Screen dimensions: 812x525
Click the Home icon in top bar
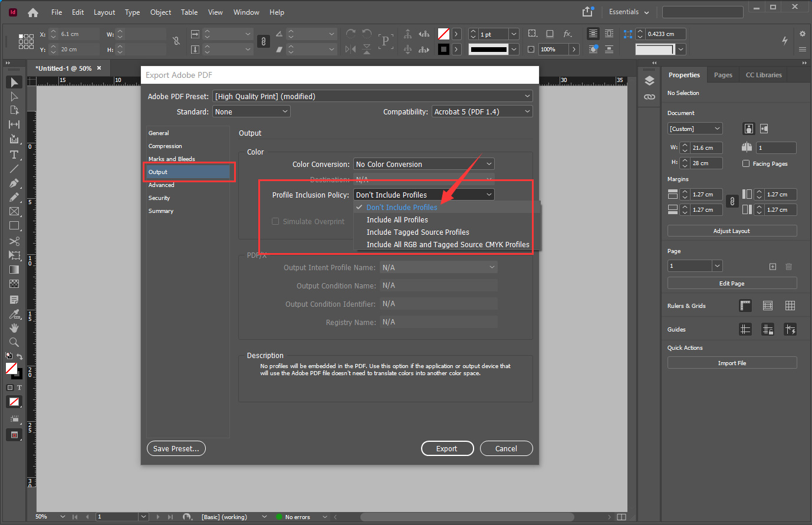pyautogui.click(x=33, y=12)
